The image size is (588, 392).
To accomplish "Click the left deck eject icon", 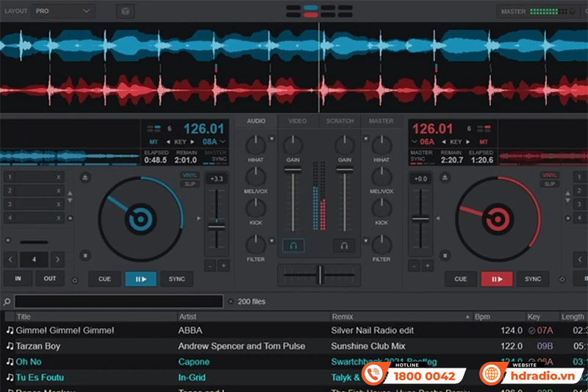I will coord(85,177).
